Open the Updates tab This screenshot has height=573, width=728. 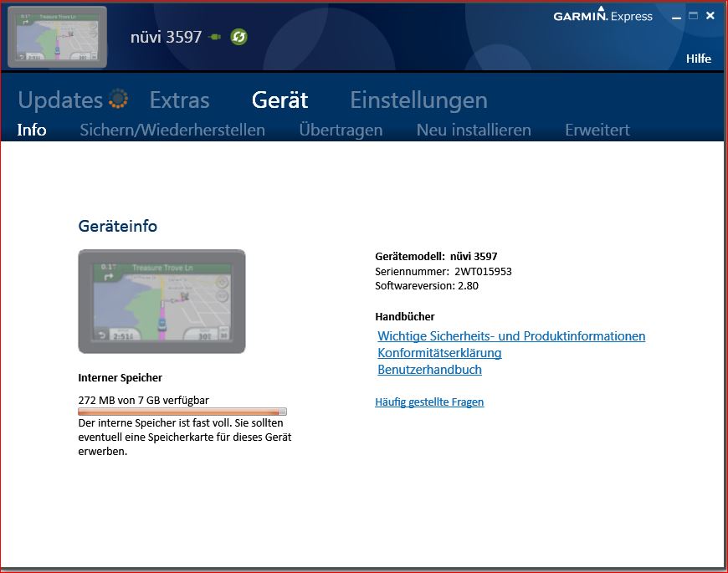coord(60,100)
